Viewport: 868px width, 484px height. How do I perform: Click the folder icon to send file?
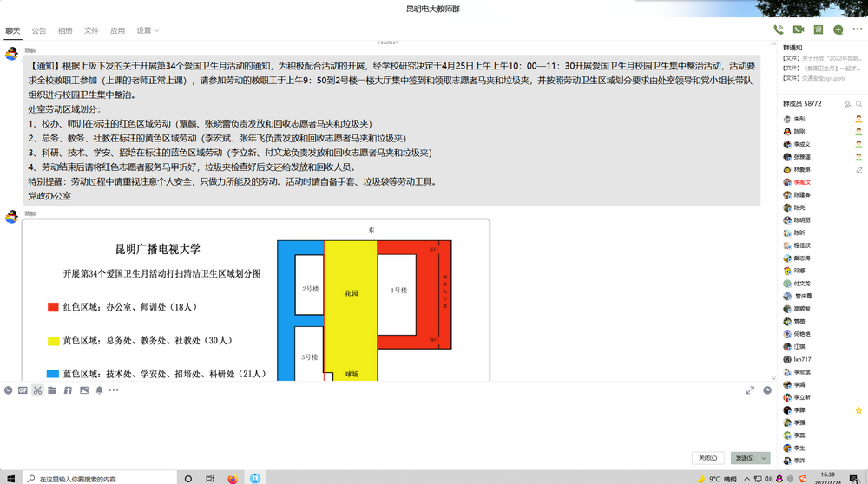tap(52, 390)
